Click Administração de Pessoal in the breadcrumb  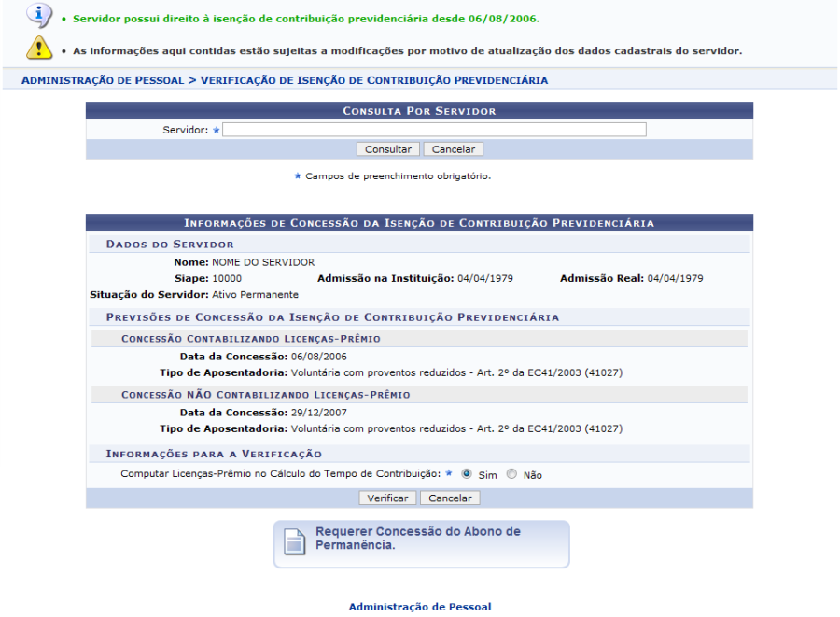(x=102, y=80)
